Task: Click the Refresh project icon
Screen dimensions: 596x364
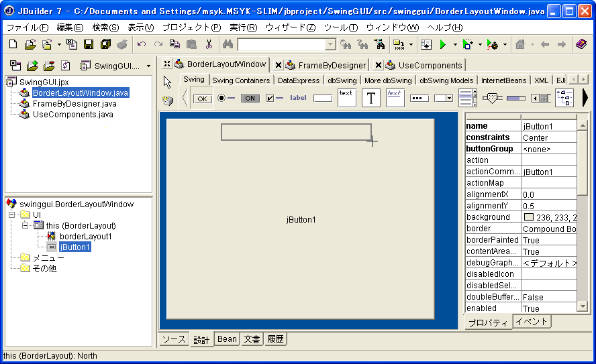Action: [65, 66]
